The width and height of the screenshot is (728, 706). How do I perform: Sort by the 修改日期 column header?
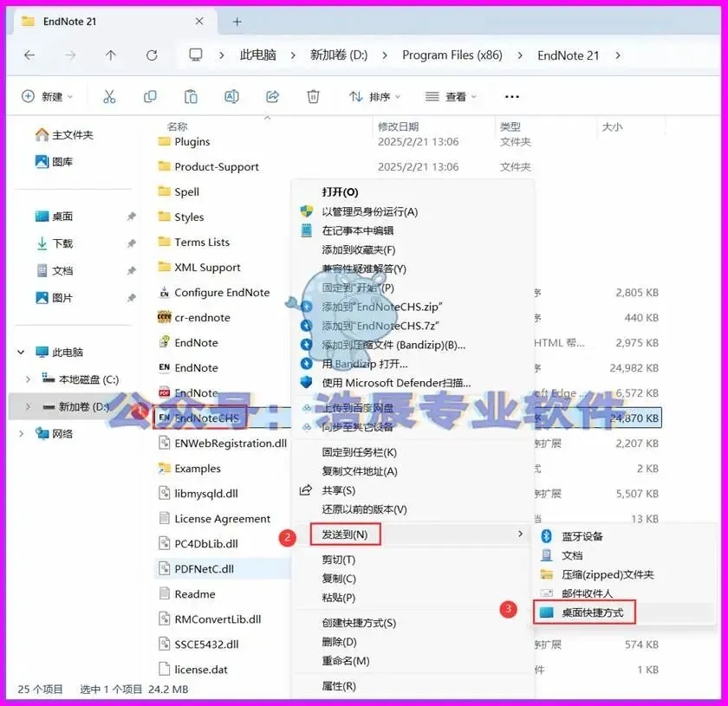[399, 126]
